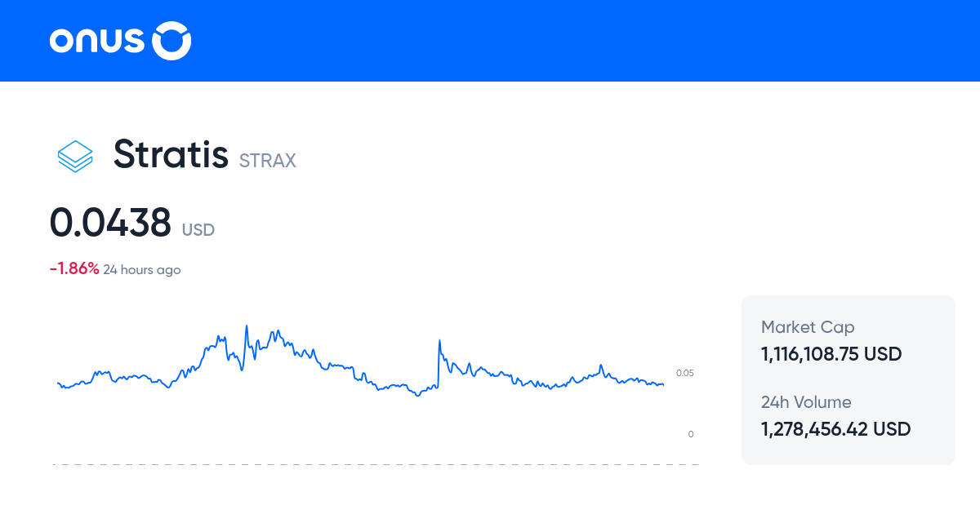Click the 24 hours ago timeframe text
The image size is (980, 514).
(142, 269)
